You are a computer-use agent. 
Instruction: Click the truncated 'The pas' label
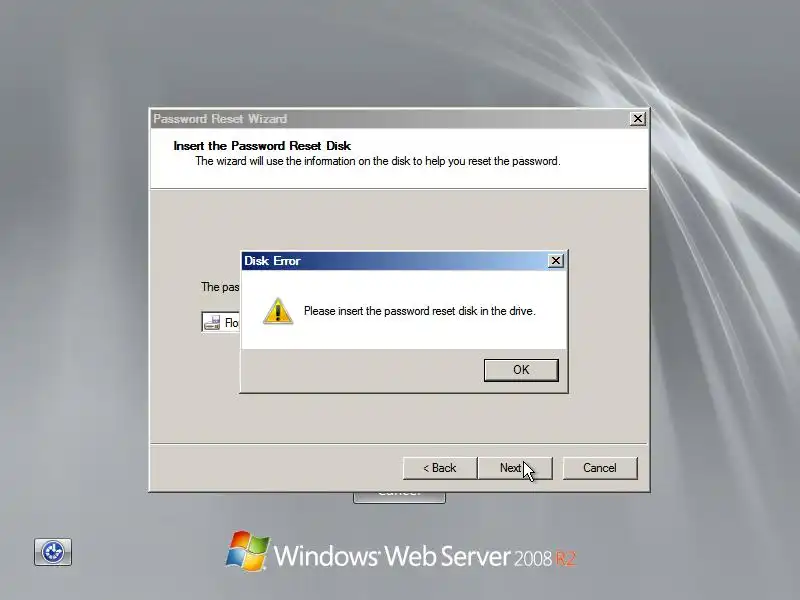(x=220, y=287)
